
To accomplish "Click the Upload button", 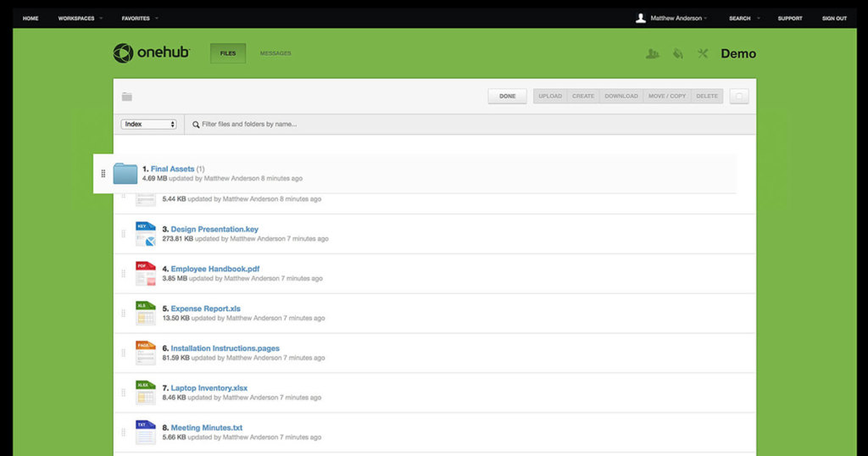I will pos(550,97).
